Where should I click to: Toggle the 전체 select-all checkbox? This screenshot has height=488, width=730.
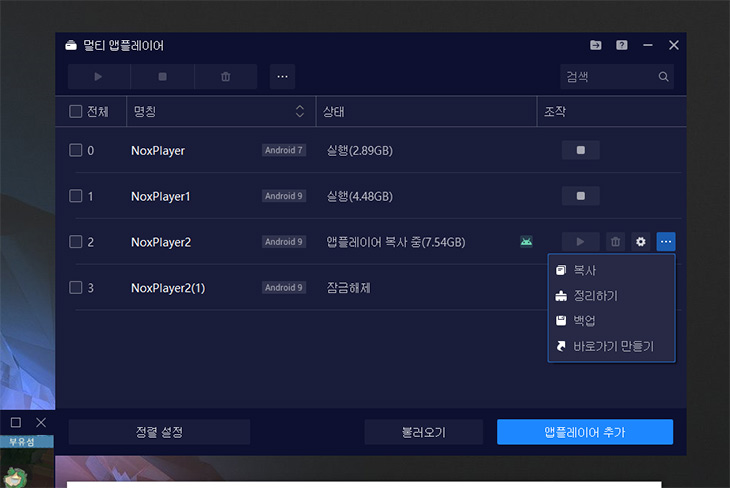click(x=75, y=111)
